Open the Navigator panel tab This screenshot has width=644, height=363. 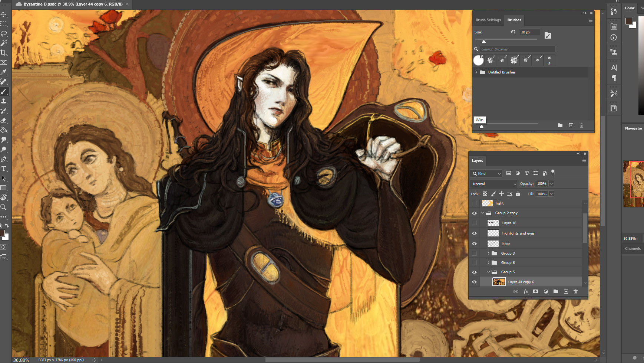click(633, 128)
